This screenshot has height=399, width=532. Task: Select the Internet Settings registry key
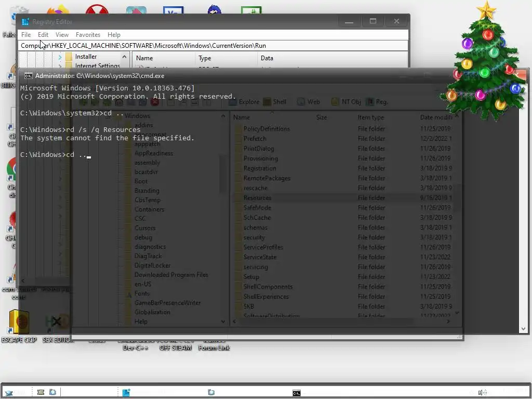[x=97, y=66]
